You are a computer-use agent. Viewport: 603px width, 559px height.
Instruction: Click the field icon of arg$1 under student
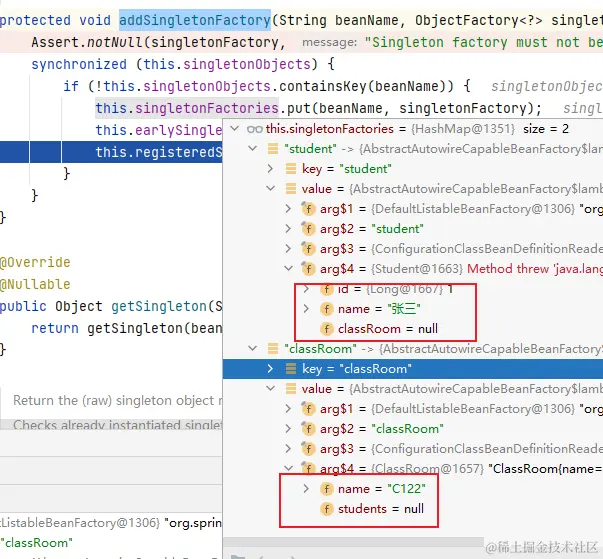tap(308, 209)
